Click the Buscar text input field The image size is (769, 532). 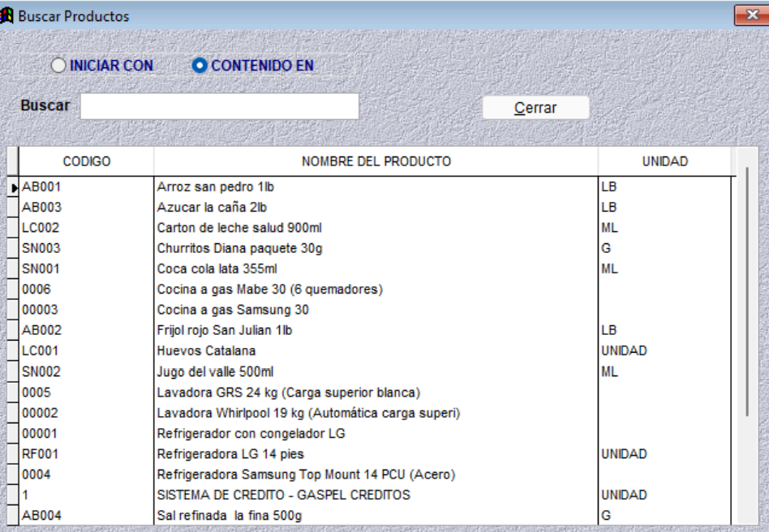(x=219, y=106)
